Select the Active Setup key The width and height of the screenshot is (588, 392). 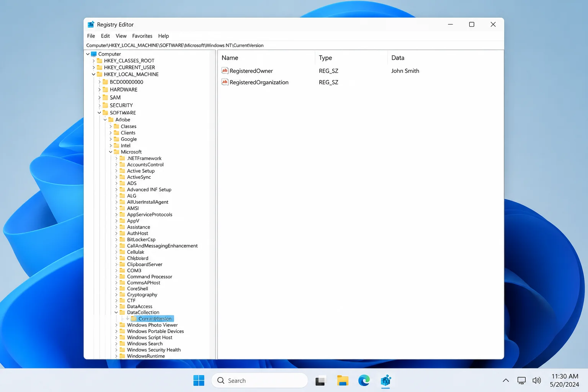(x=141, y=171)
